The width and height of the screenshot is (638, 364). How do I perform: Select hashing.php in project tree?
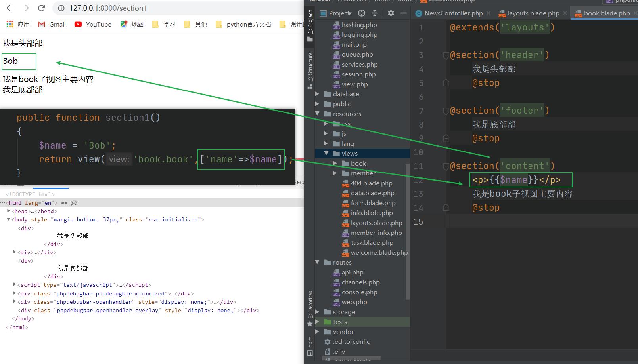355,25
